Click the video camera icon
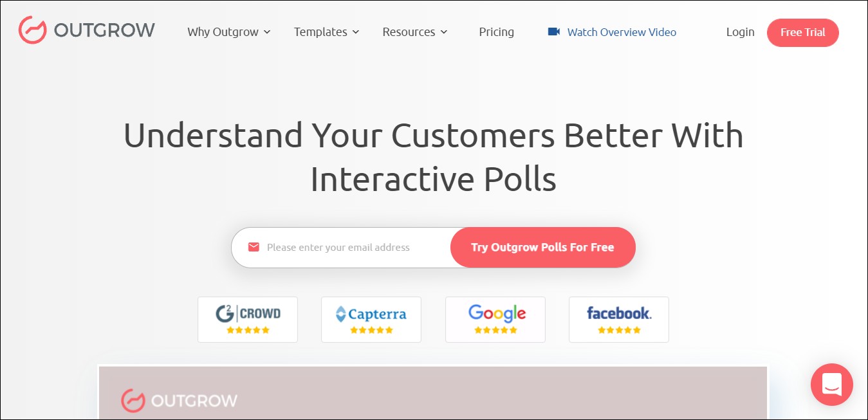The height and width of the screenshot is (420, 868). (x=553, y=32)
